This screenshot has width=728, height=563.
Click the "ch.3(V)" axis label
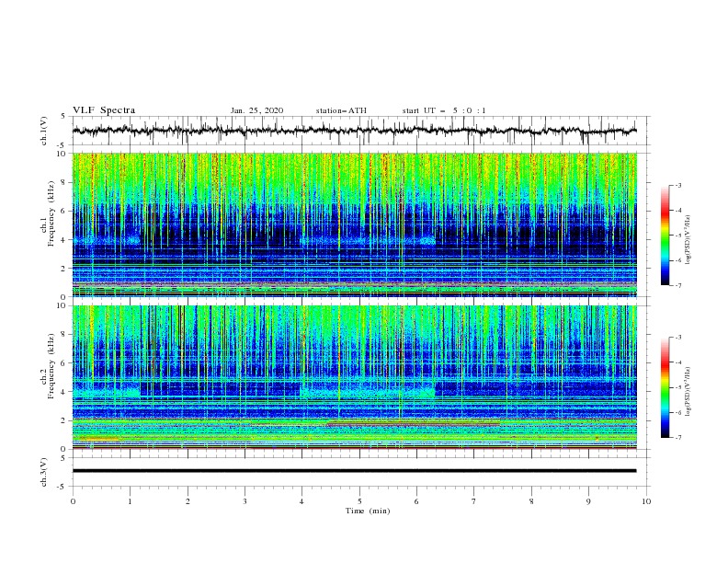click(44, 473)
